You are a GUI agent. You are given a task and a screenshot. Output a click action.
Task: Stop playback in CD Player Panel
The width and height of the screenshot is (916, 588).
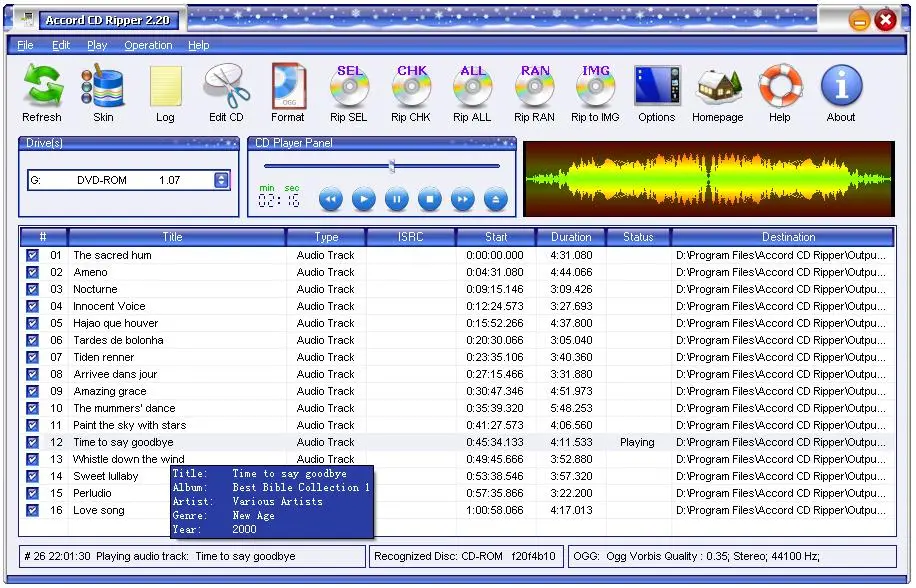point(429,199)
